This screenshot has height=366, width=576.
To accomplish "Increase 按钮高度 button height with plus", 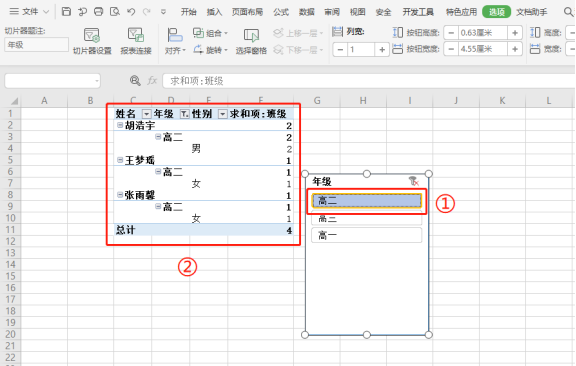I will point(515,33).
